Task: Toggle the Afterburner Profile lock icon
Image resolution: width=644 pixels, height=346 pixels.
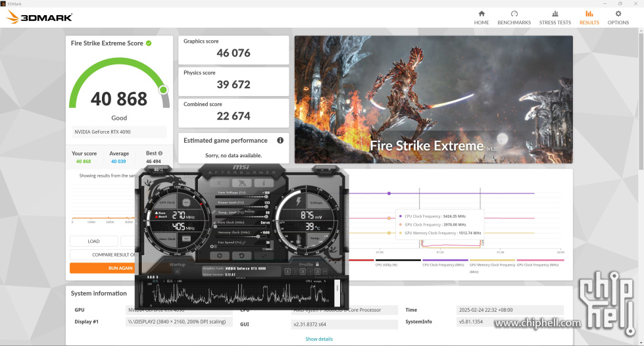Action: (318, 264)
